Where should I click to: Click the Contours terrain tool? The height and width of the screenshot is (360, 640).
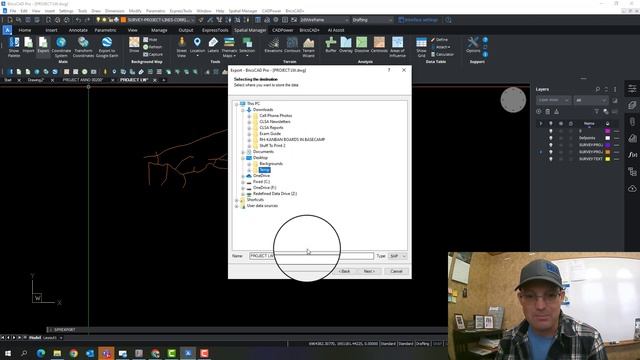pos(292,45)
